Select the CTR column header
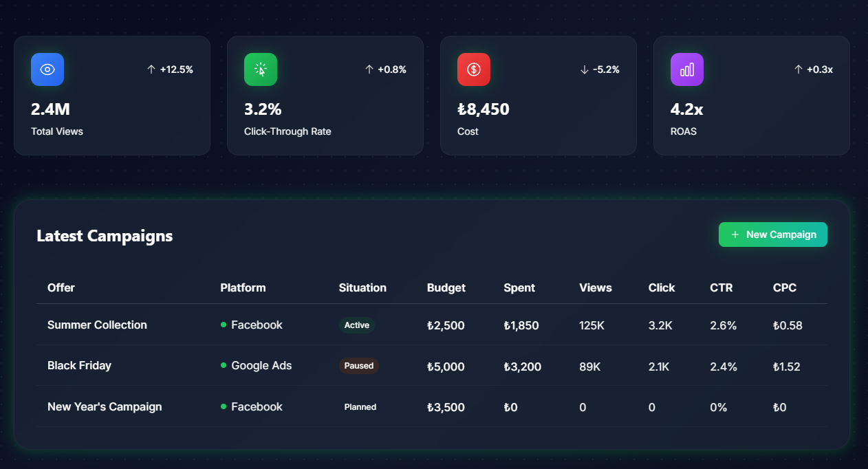Screen dimensions: 868x469 pos(721,287)
